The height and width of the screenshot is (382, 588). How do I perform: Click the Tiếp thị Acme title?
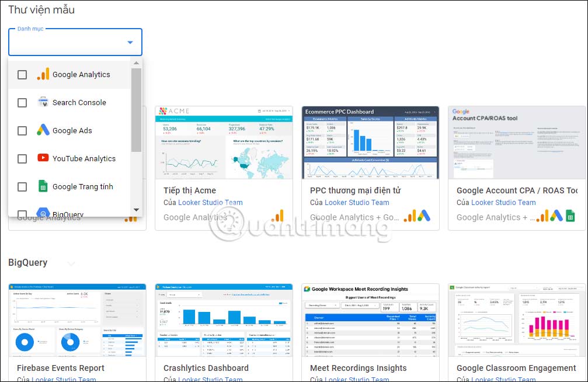pyautogui.click(x=190, y=190)
